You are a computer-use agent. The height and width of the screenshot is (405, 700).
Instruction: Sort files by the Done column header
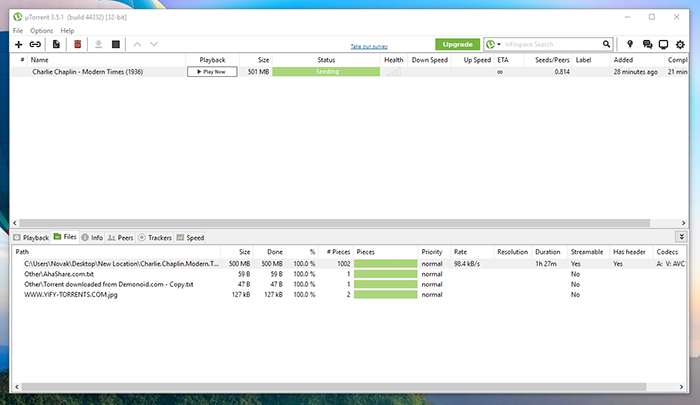(270, 252)
